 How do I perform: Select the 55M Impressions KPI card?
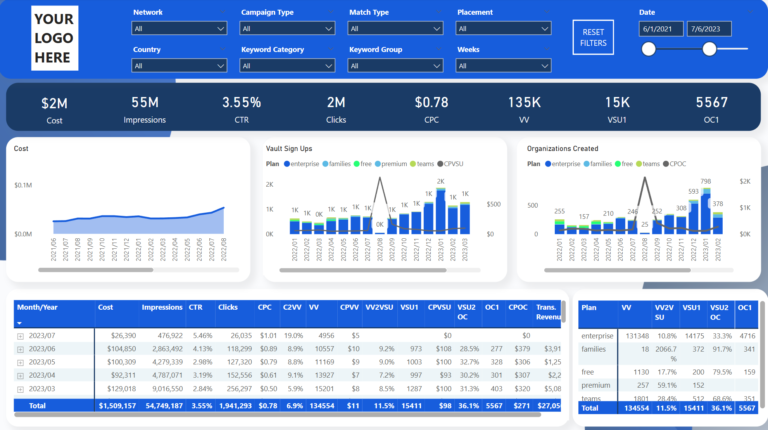(x=144, y=109)
